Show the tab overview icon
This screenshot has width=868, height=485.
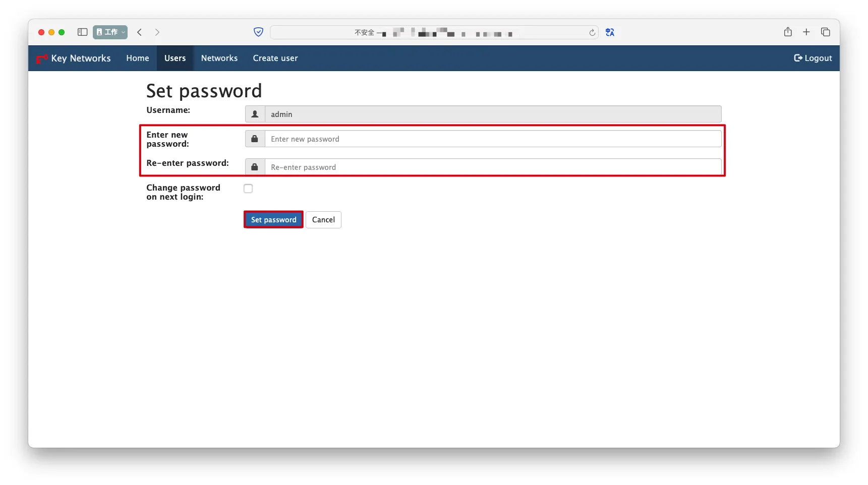825,32
